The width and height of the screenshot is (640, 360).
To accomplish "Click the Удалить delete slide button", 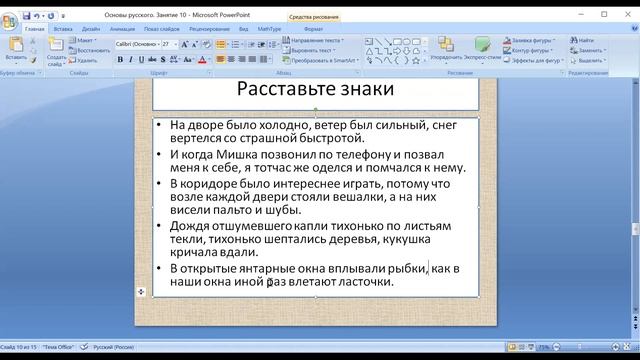I will (83, 60).
